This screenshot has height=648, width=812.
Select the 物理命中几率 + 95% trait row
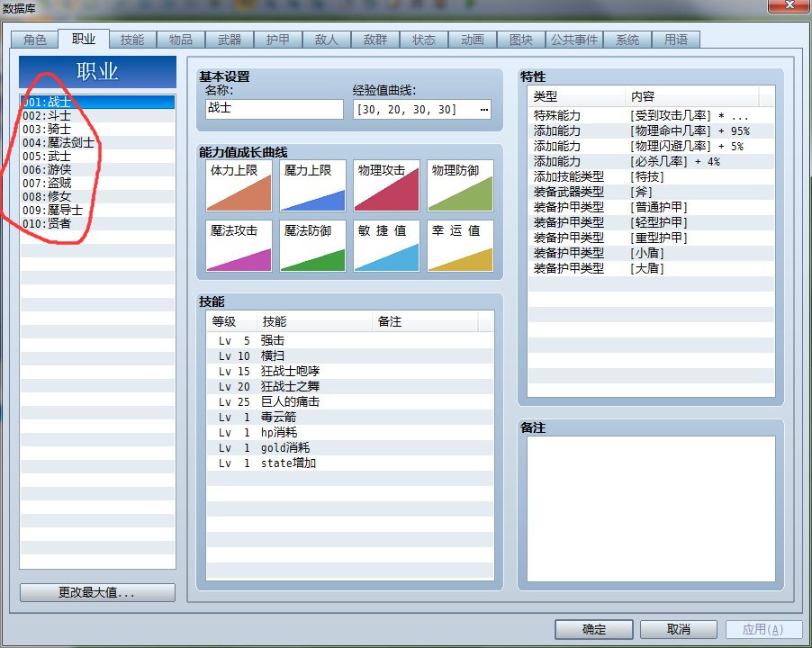tap(651, 130)
